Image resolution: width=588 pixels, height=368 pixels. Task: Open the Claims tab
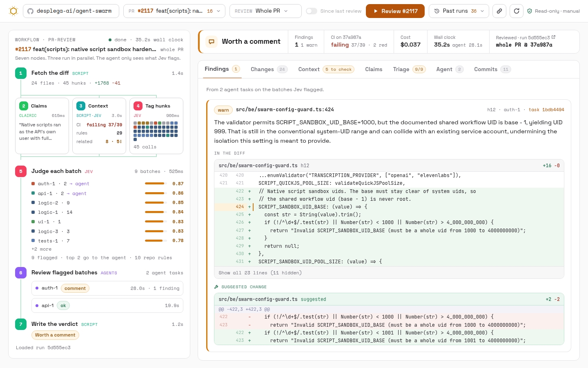pyautogui.click(x=374, y=70)
